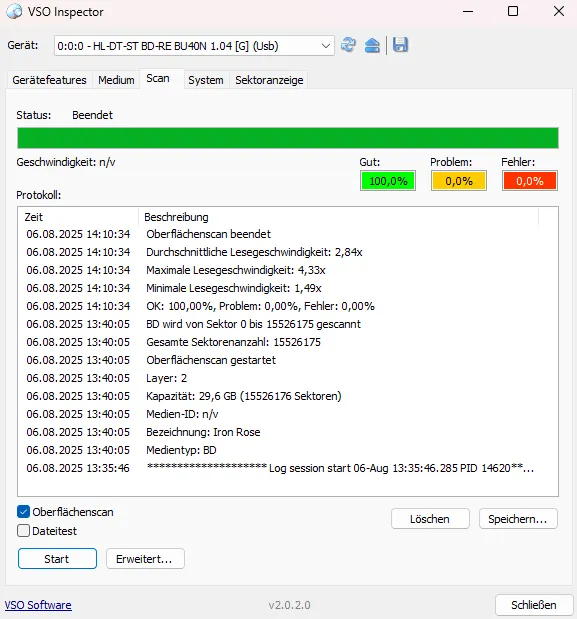
Task: Select the 'Oberflächenscan beendet' log row
Action: [279, 234]
